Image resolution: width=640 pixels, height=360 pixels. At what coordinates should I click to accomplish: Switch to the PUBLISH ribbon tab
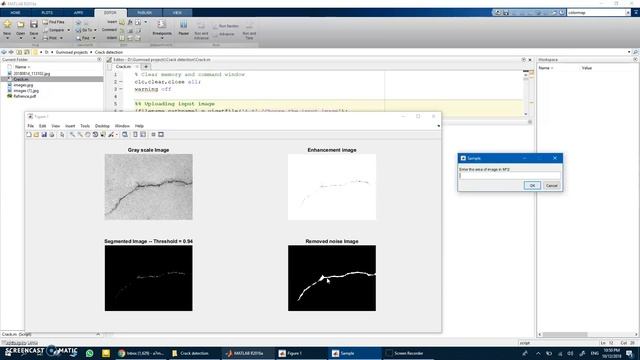tap(144, 13)
